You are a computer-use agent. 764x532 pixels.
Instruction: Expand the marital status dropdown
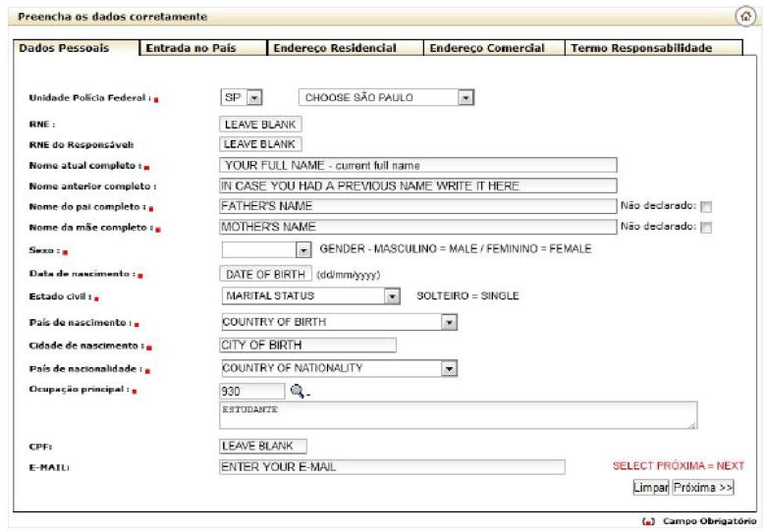[392, 295]
